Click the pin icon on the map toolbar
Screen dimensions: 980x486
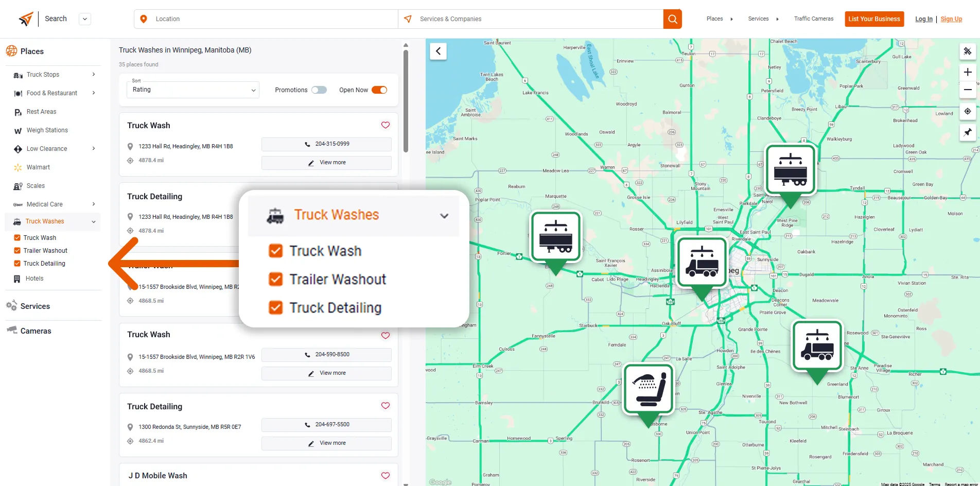click(x=968, y=132)
